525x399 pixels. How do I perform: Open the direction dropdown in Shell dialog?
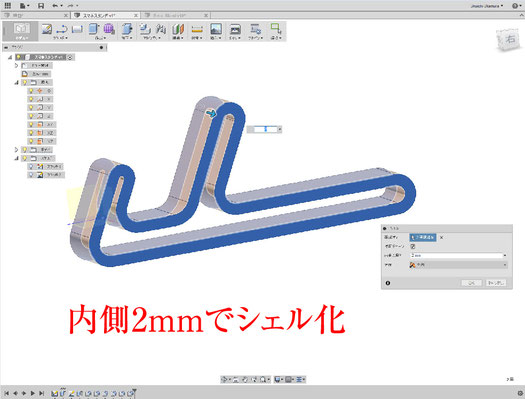tap(458, 265)
